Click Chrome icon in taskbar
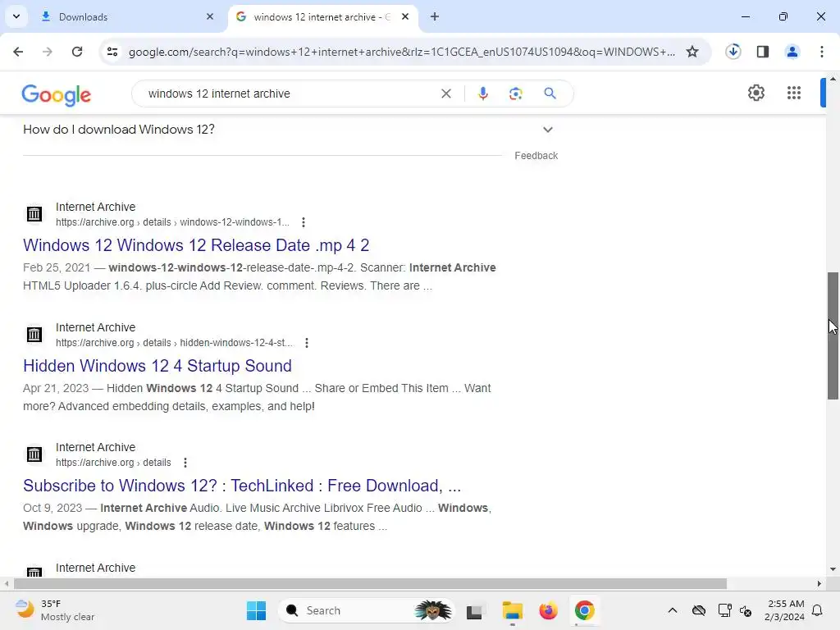 click(x=584, y=610)
